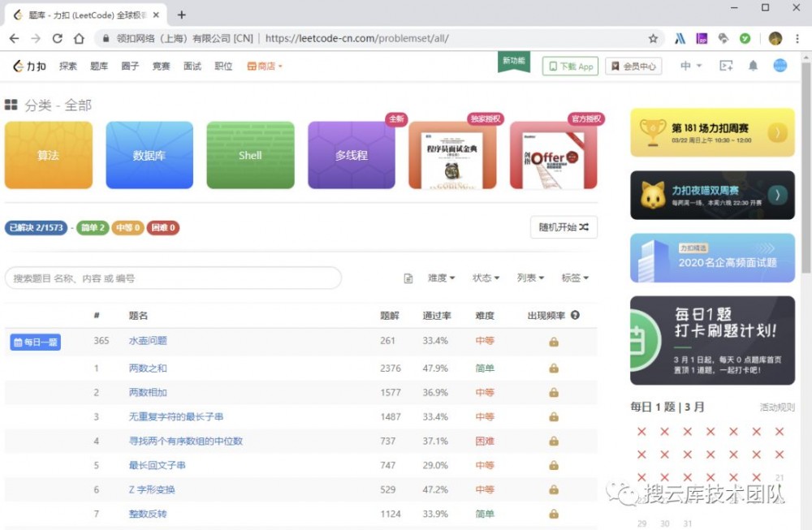Open the 探索 menu item
This screenshot has width=812, height=530.
click(x=68, y=67)
